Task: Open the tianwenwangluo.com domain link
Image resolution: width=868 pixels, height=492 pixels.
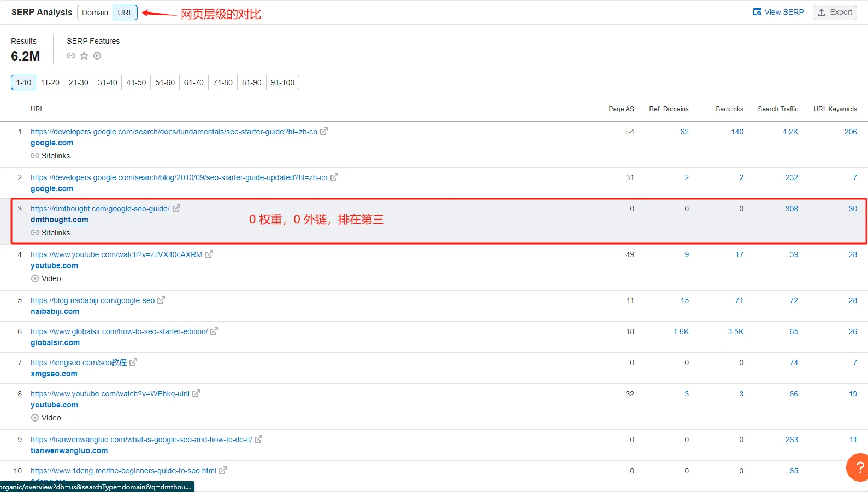Action: pos(69,450)
